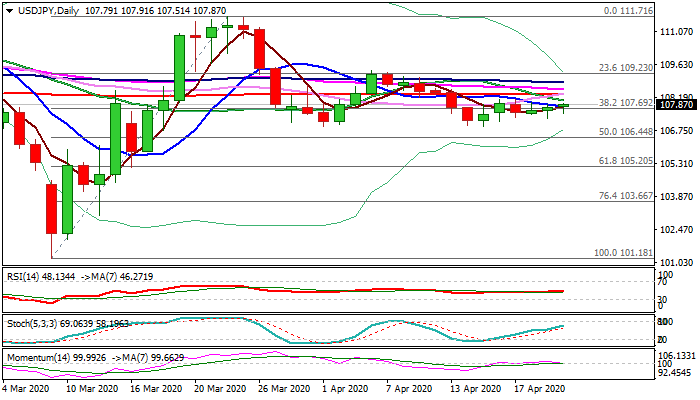Select the 61.8 105.205 Fibonacci level label
The width and height of the screenshot is (700, 400).
[x=626, y=161]
